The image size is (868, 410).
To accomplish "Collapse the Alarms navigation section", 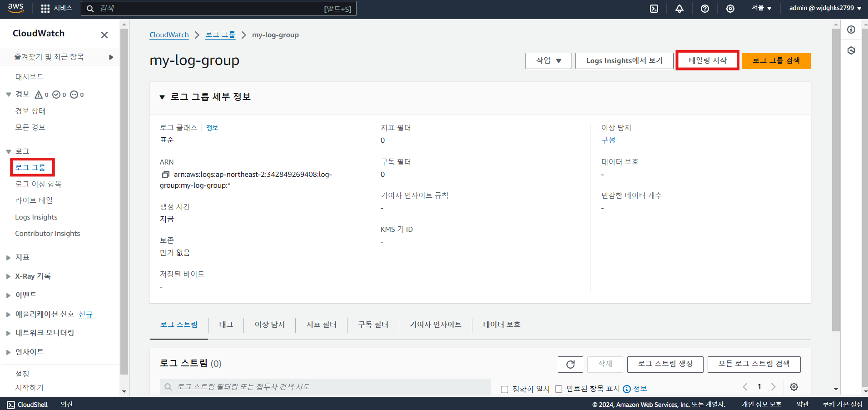I will (9, 95).
